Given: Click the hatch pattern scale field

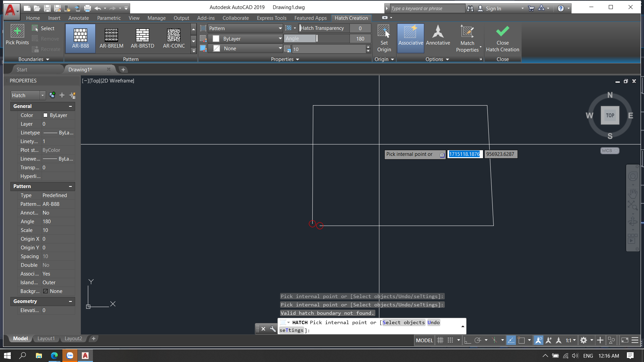Looking at the screenshot, I should (329, 49).
